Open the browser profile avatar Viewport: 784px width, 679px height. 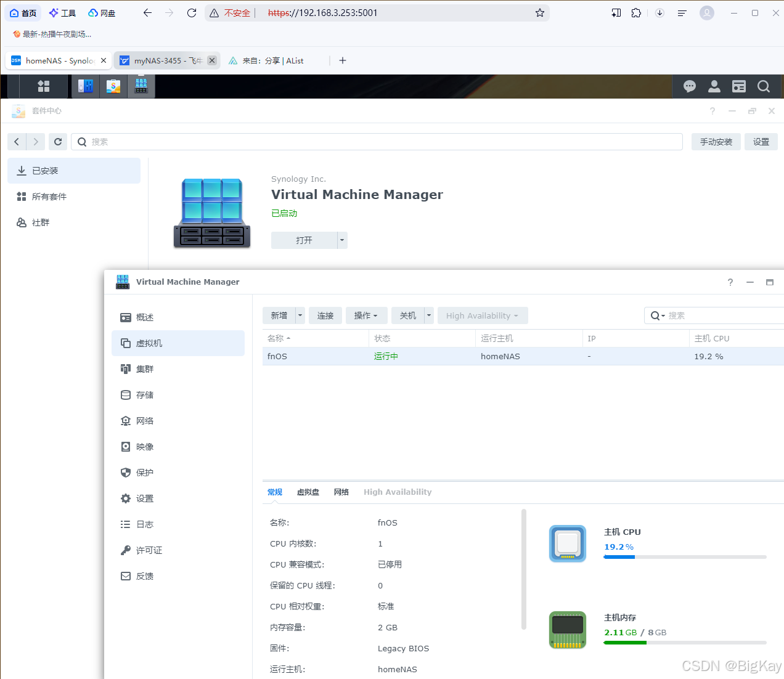(707, 13)
